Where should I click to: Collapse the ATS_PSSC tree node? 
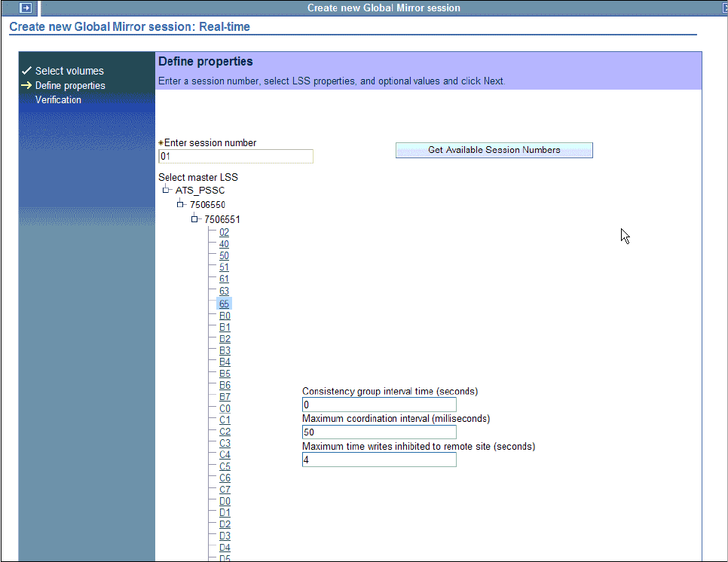[165, 190]
